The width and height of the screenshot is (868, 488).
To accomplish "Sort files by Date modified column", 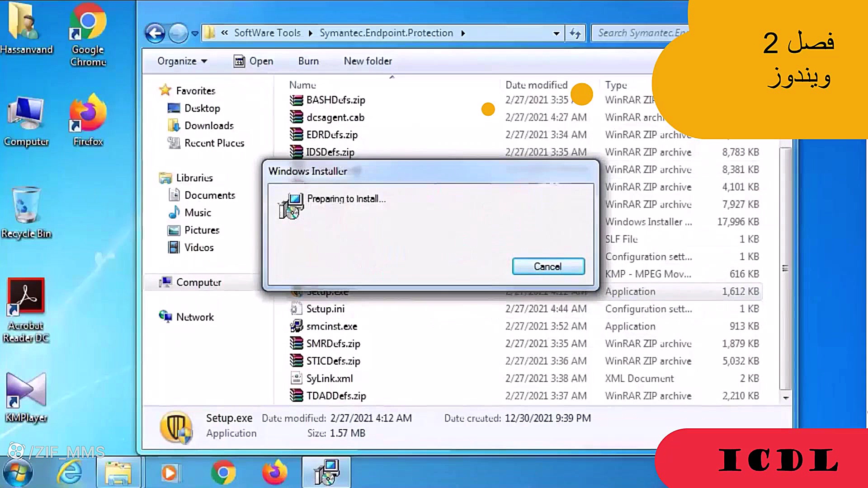I will click(x=536, y=85).
